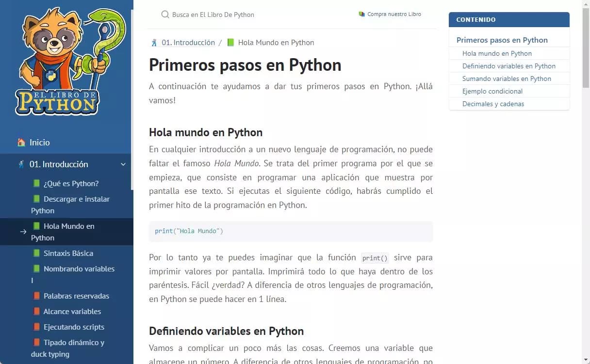Click the magnifying glass search icon
The height and width of the screenshot is (364, 590).
pyautogui.click(x=165, y=15)
